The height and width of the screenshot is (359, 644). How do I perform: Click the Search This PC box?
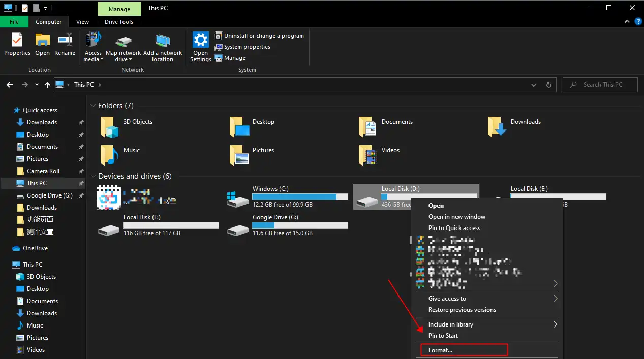[x=600, y=85]
